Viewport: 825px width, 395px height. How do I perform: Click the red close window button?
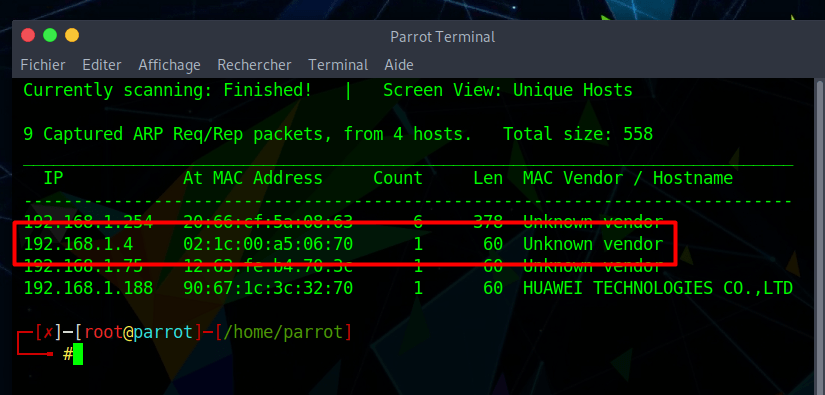coord(28,35)
